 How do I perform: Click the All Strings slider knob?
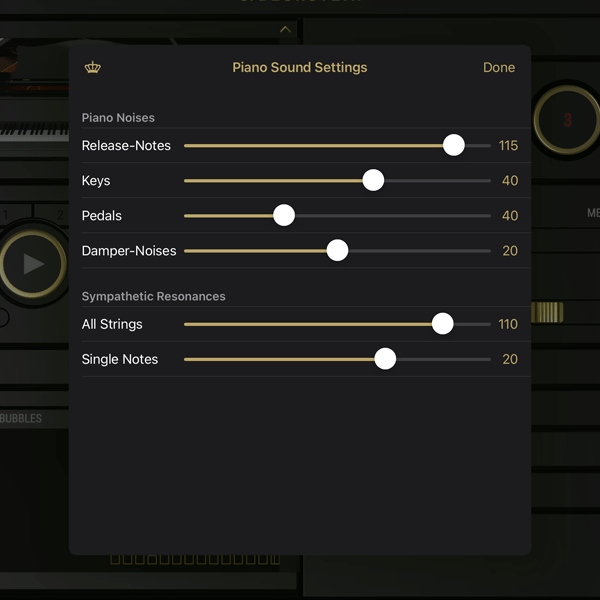443,324
